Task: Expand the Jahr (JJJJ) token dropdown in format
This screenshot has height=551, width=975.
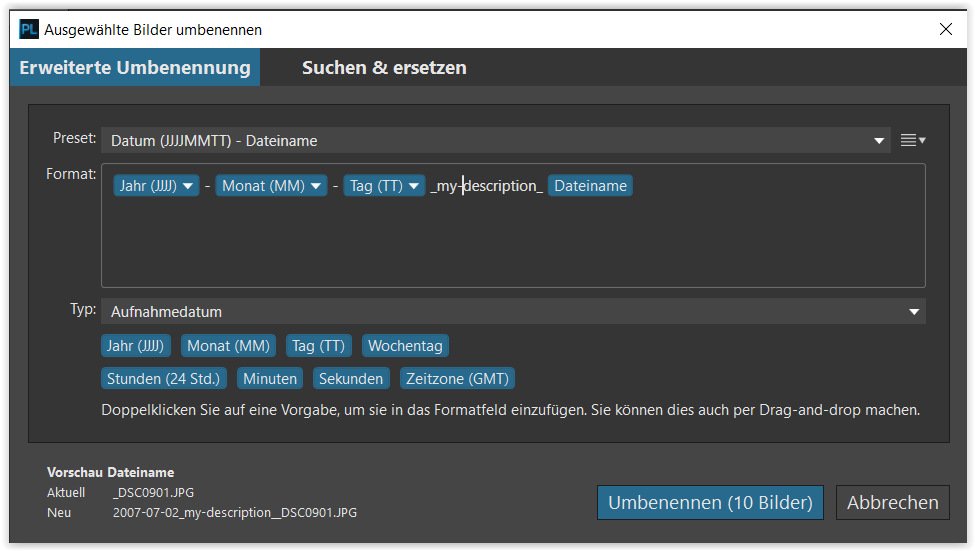Action: [x=189, y=186]
